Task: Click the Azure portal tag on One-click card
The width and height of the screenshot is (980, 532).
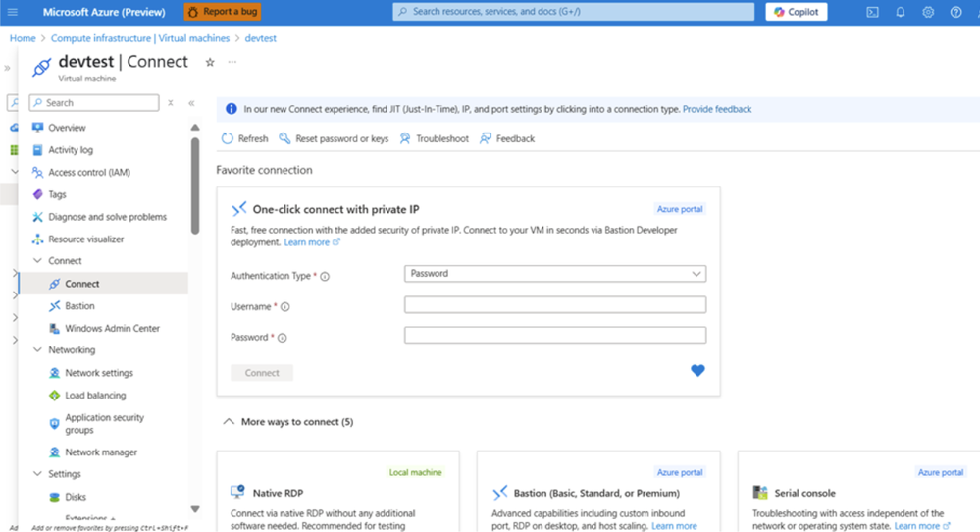Action: click(680, 209)
